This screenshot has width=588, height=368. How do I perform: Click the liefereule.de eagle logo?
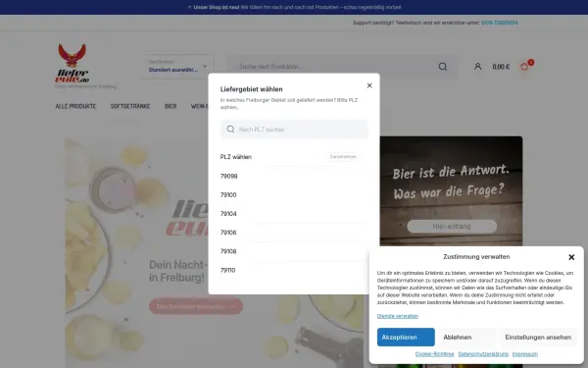click(72, 63)
